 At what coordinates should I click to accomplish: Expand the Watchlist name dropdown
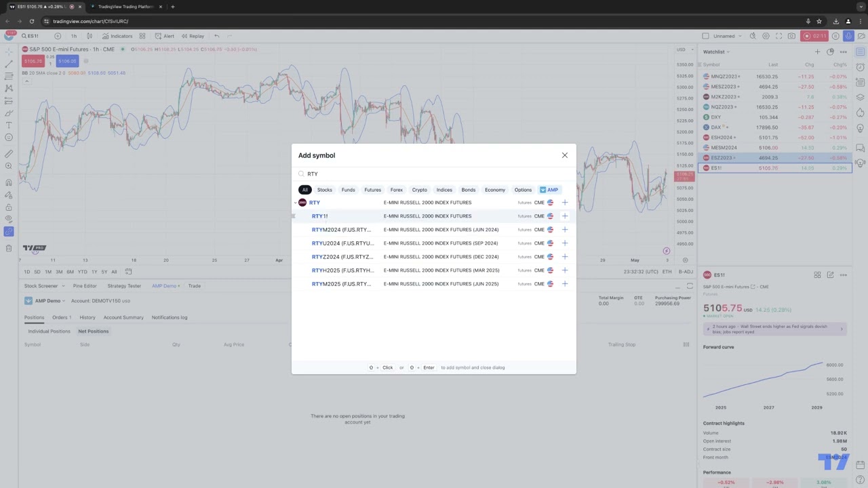(x=716, y=52)
